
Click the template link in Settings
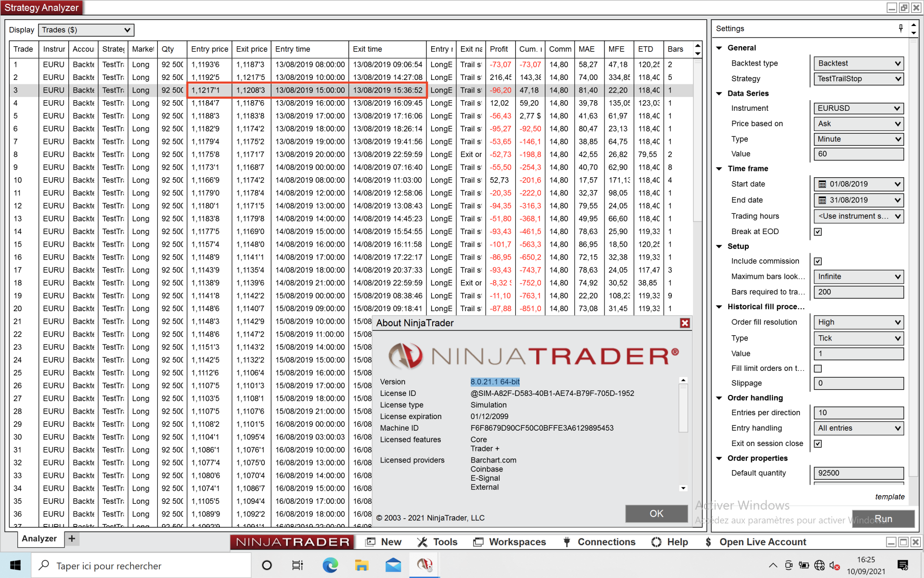point(889,497)
